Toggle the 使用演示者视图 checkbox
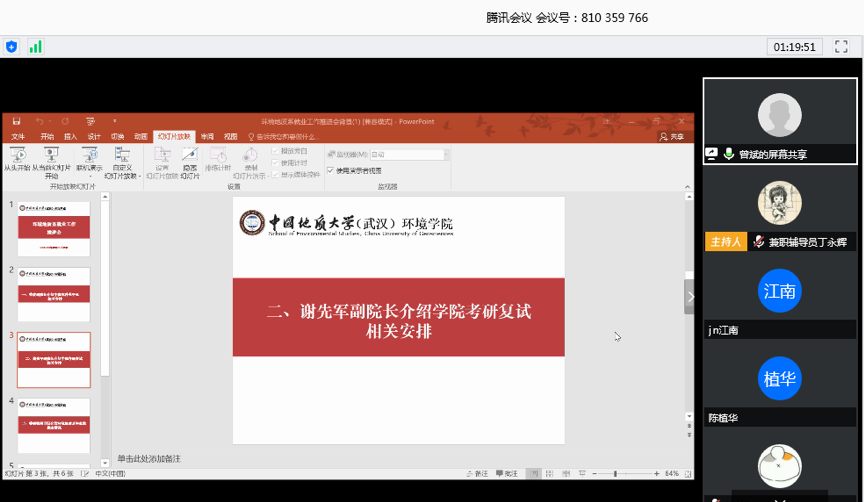Viewport: 864px width, 502px height. coord(331,171)
